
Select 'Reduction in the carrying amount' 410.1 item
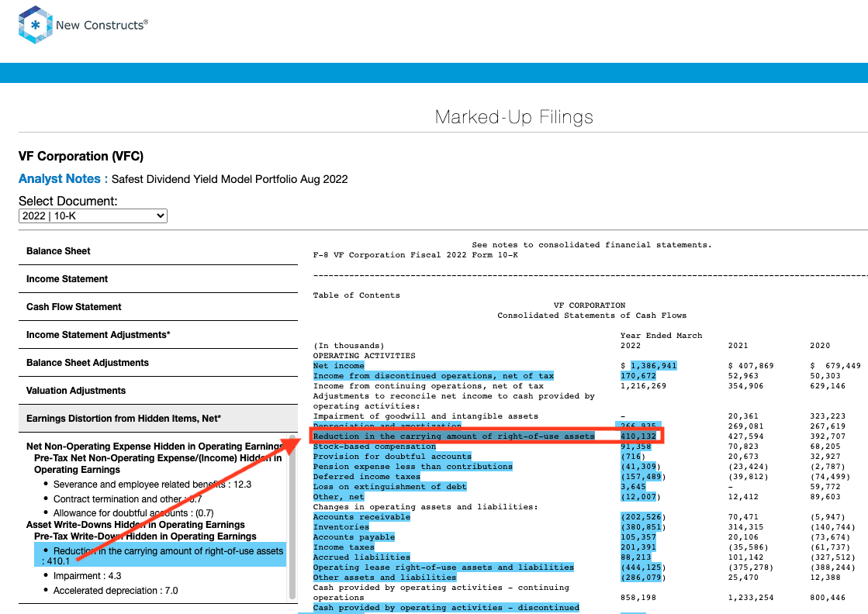pos(161,556)
